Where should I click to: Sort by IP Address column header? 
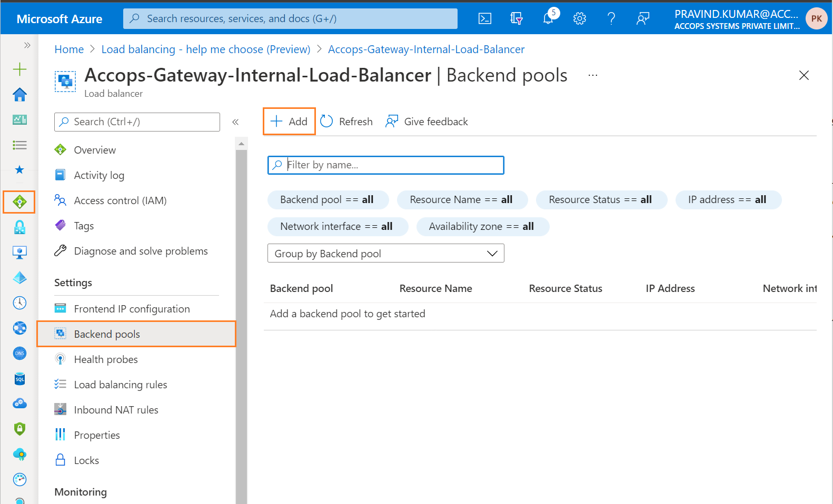click(x=670, y=289)
